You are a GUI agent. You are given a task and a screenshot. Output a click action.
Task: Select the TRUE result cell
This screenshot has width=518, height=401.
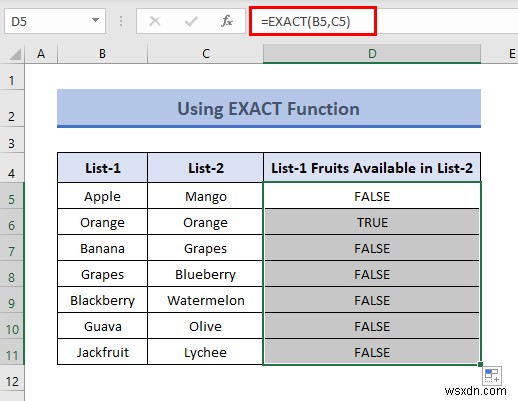click(x=372, y=222)
